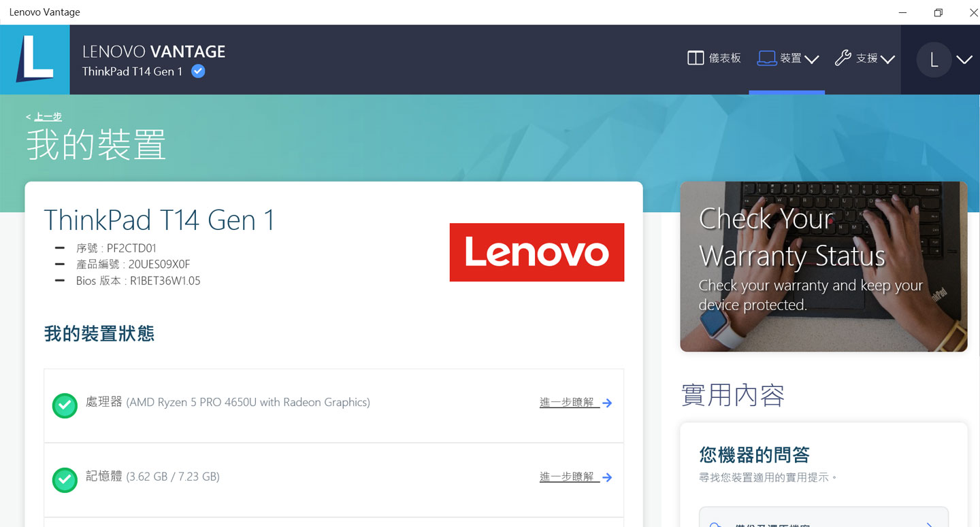This screenshot has height=527, width=980.
Task: Click the dashboard panel icon
Action: tap(695, 58)
